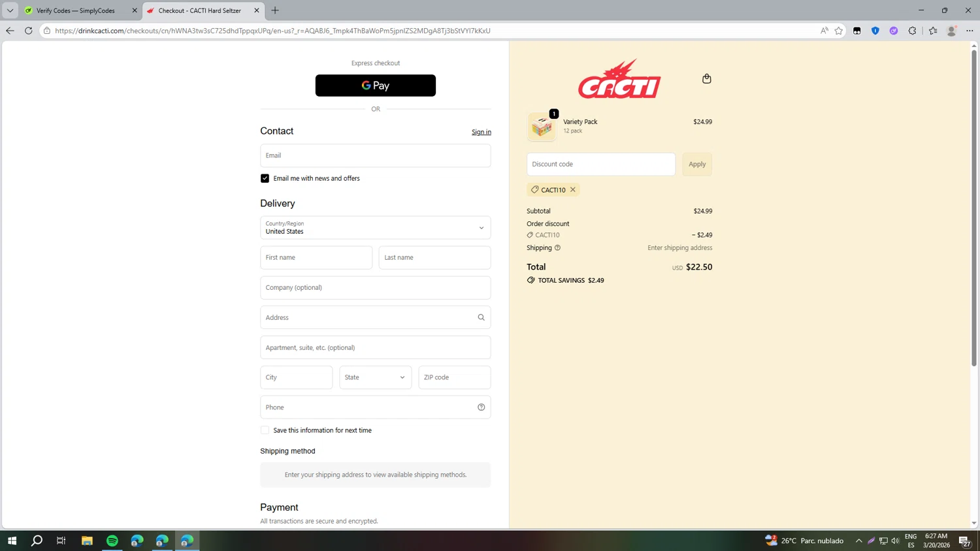The width and height of the screenshot is (980, 551).
Task: Open a new browser tab
Action: coord(275,10)
